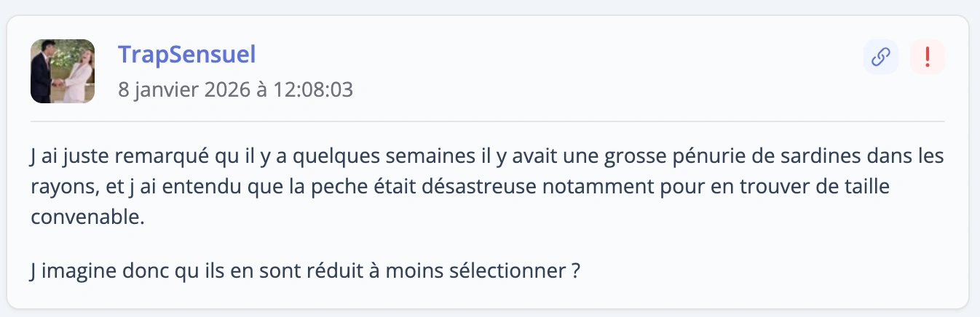Click the horizontal divider under the header

click(488, 121)
